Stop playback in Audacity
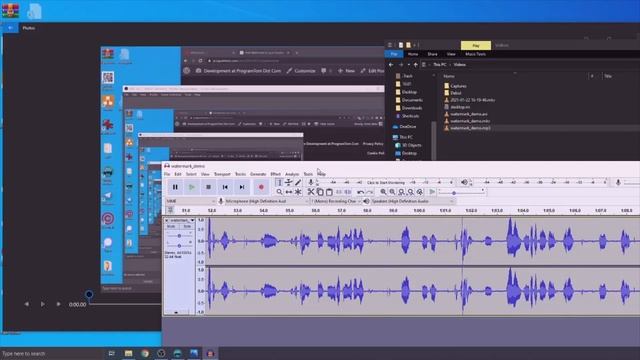This screenshot has width=640, height=360. point(209,187)
